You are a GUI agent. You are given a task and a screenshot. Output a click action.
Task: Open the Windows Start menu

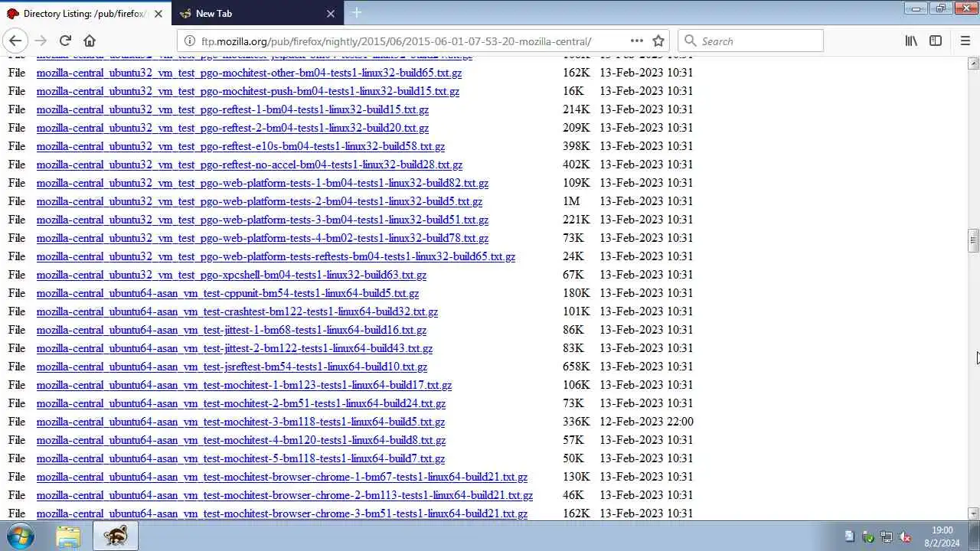19,536
